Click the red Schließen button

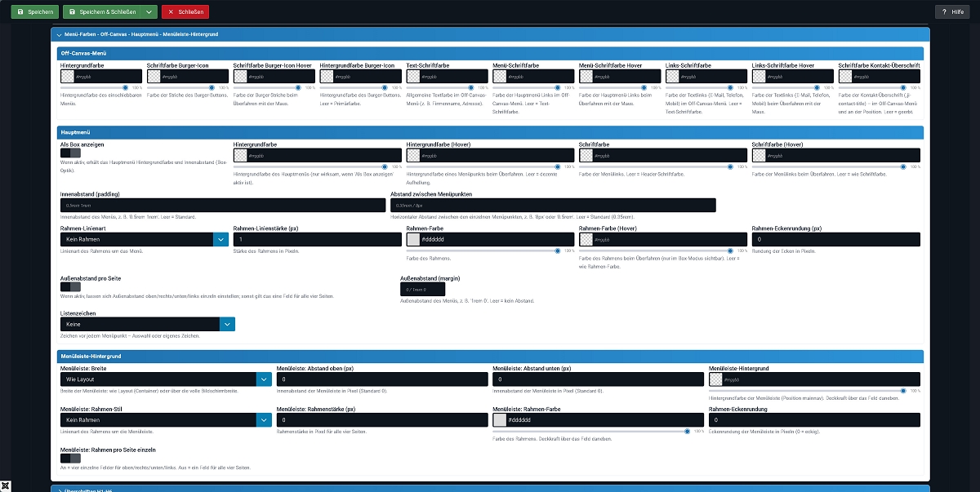185,12
